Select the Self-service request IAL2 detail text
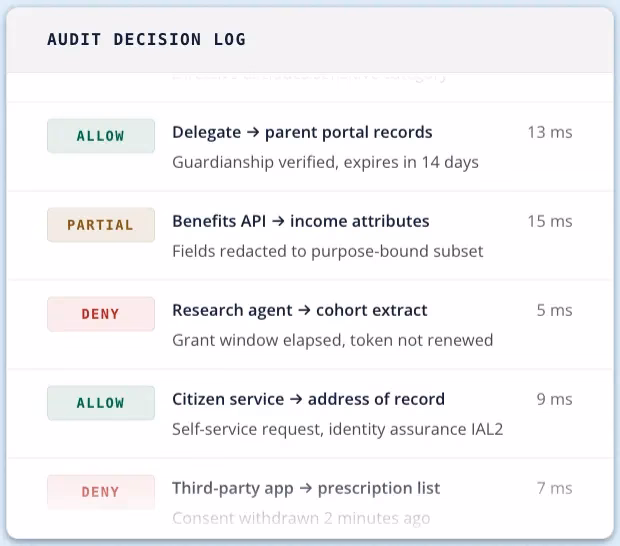This screenshot has width=620, height=546. coord(338,429)
